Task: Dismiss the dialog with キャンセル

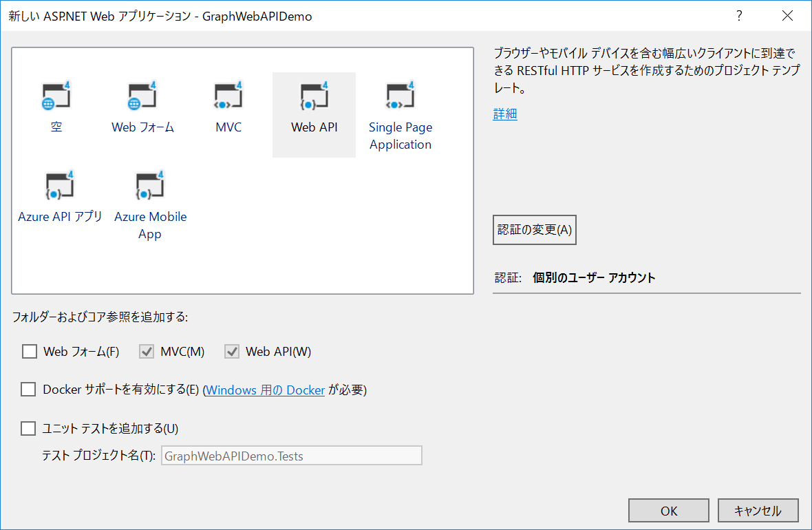Action: coord(758,510)
